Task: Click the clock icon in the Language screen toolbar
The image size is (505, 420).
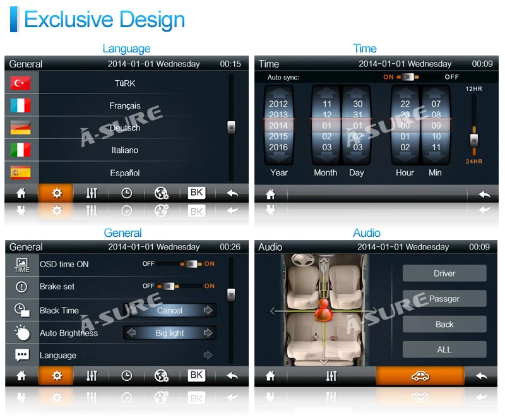Action: [127, 193]
